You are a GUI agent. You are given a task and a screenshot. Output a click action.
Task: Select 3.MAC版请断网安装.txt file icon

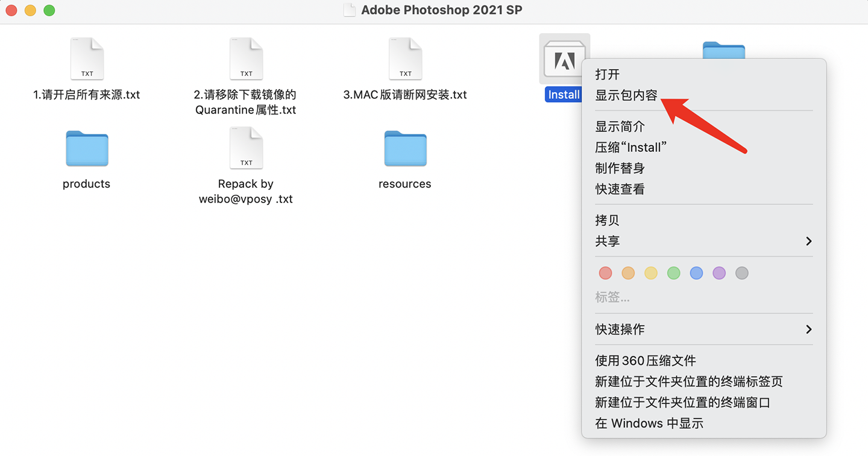click(x=405, y=59)
